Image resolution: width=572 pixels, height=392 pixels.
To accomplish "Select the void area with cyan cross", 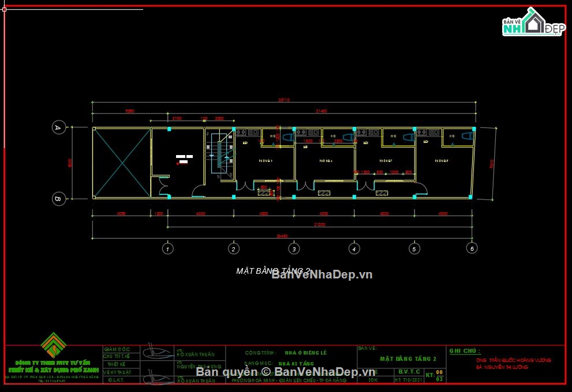I will pos(122,164).
